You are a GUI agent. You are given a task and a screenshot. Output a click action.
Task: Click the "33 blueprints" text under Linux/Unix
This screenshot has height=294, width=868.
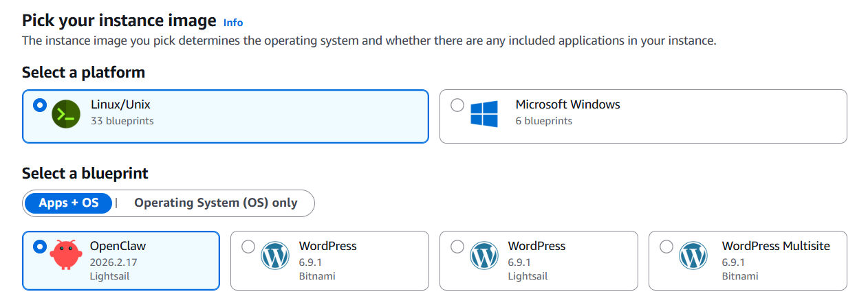[122, 121]
